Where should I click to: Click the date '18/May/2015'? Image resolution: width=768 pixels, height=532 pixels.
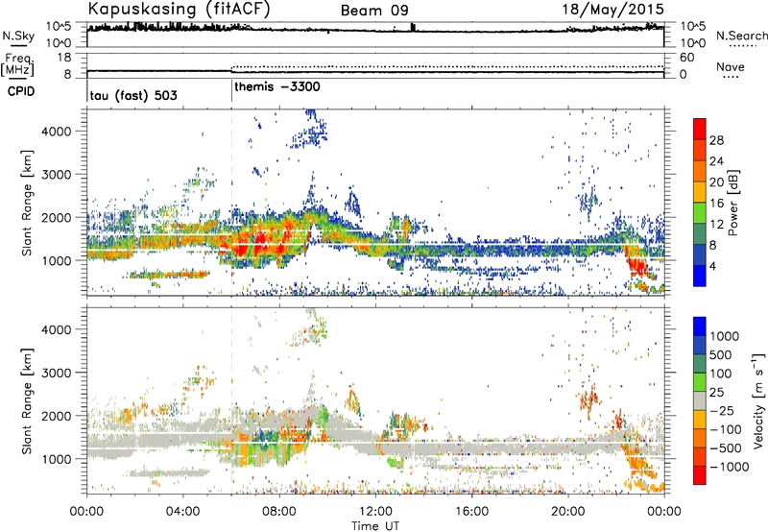point(612,10)
